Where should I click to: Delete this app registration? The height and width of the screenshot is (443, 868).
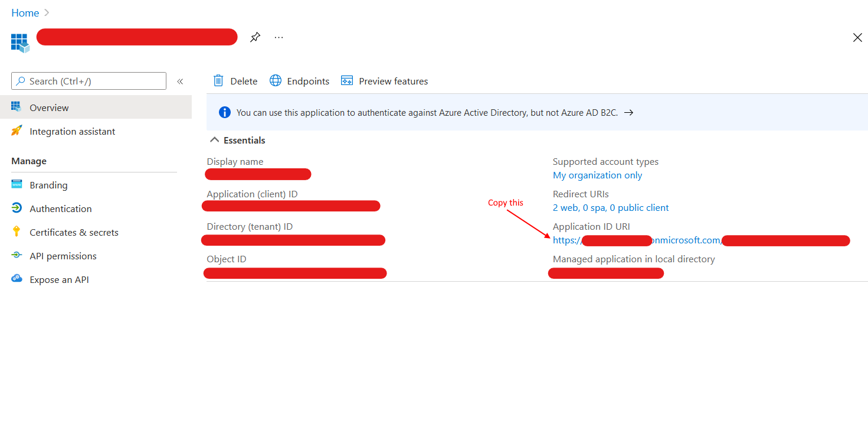235,81
